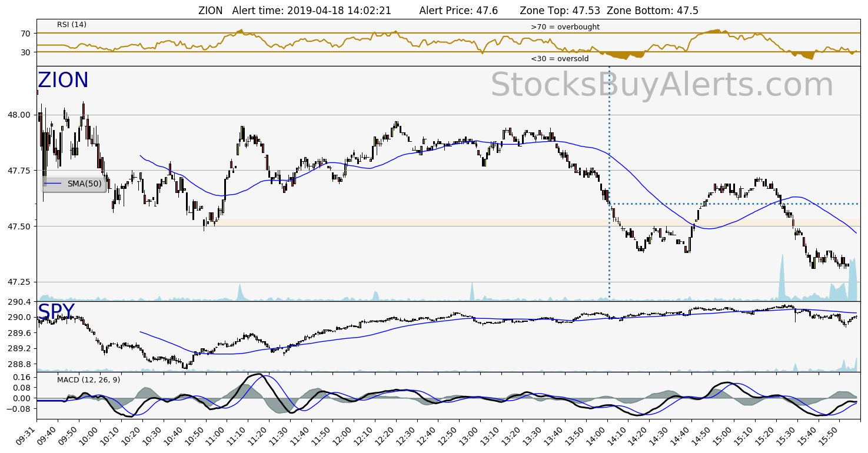
Task: Click the 11:50 time axis label
Action: click(322, 435)
